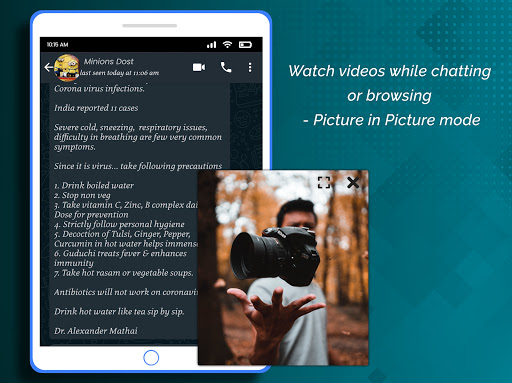Open Minions Dost profile picture
This screenshot has height=383, width=512.
point(67,68)
